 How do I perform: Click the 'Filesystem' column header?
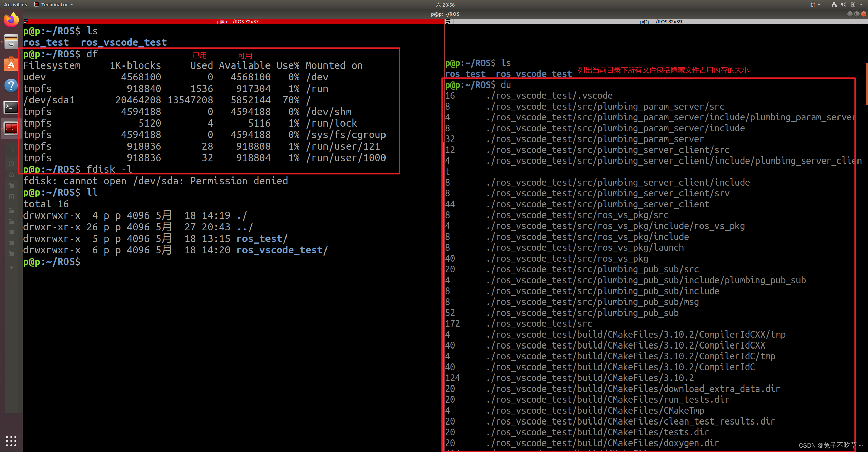52,65
